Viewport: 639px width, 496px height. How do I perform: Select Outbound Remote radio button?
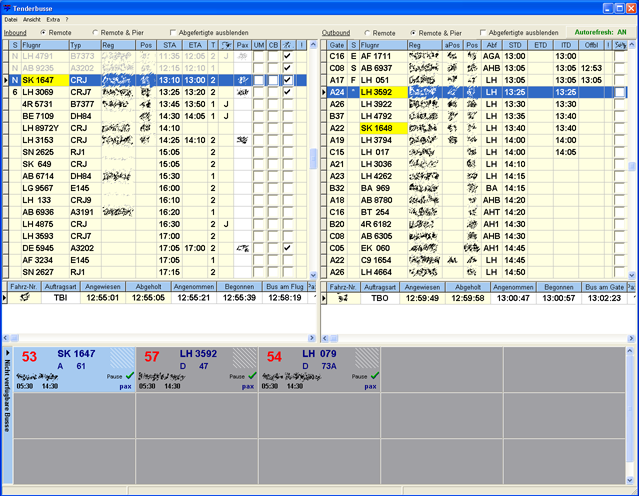[367, 33]
